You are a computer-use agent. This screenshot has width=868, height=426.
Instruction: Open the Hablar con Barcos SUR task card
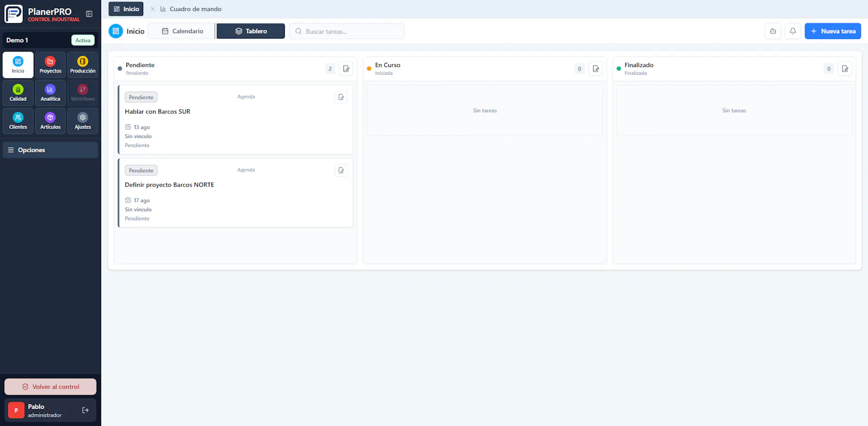coord(235,120)
